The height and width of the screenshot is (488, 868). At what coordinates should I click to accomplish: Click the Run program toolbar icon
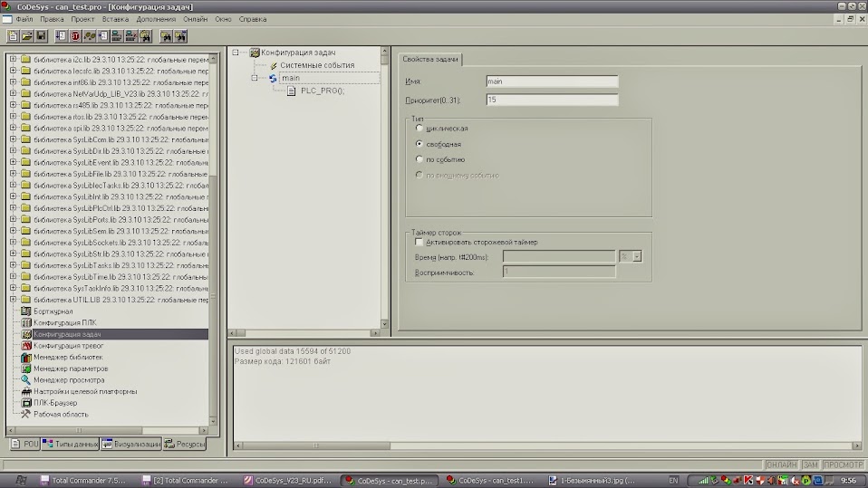click(x=61, y=36)
